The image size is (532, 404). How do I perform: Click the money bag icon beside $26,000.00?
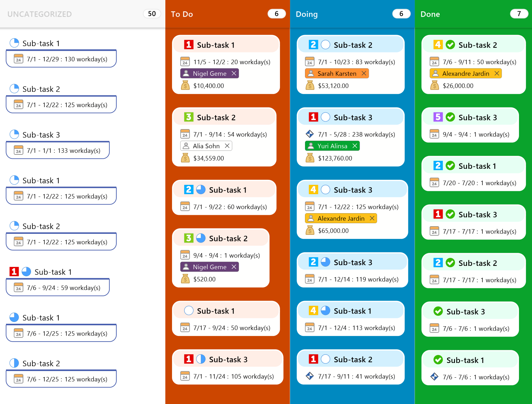(434, 85)
